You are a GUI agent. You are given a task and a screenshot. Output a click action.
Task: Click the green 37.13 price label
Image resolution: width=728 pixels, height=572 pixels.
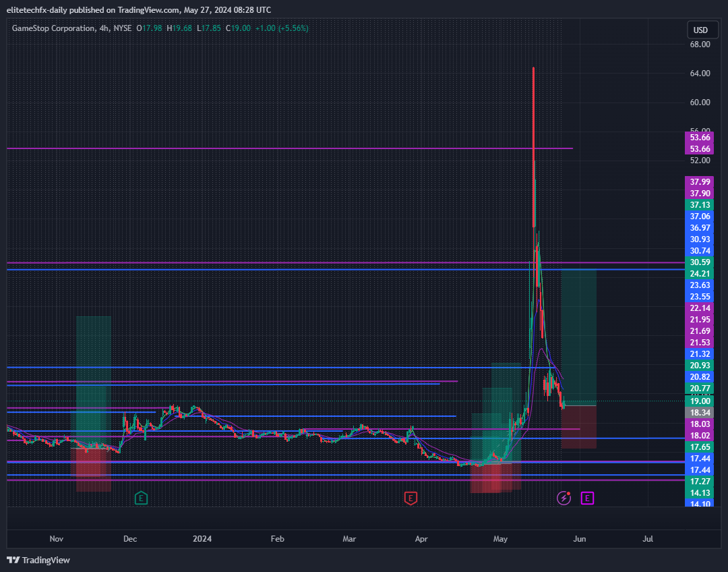[x=699, y=205]
